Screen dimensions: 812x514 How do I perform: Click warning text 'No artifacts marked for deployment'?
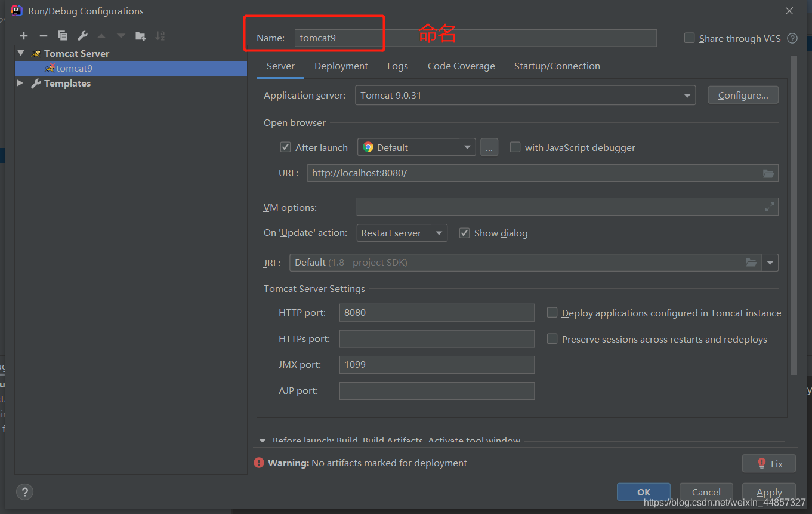pyautogui.click(x=389, y=463)
